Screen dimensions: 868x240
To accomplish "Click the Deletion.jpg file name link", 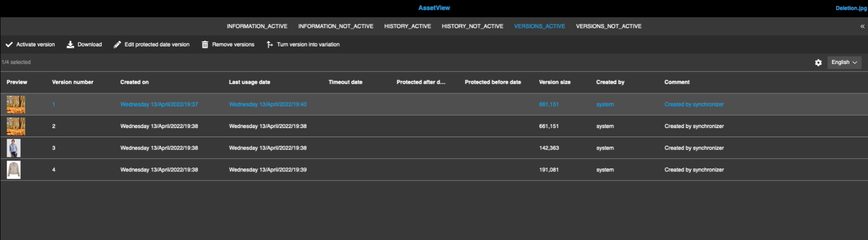I will 851,8.
